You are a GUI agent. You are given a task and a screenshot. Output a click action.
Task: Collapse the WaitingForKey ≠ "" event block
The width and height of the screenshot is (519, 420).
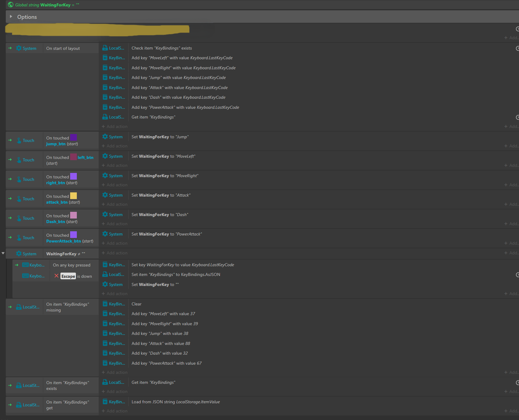(3, 253)
